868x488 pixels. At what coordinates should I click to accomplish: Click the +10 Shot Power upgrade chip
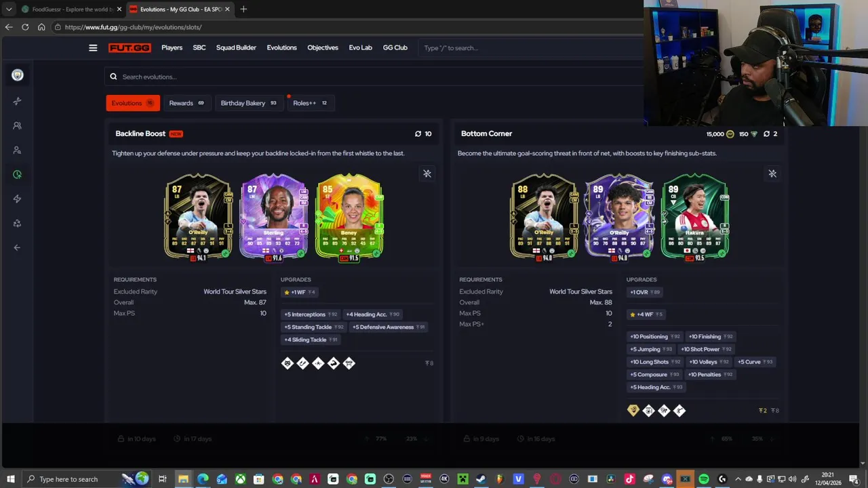click(x=706, y=350)
